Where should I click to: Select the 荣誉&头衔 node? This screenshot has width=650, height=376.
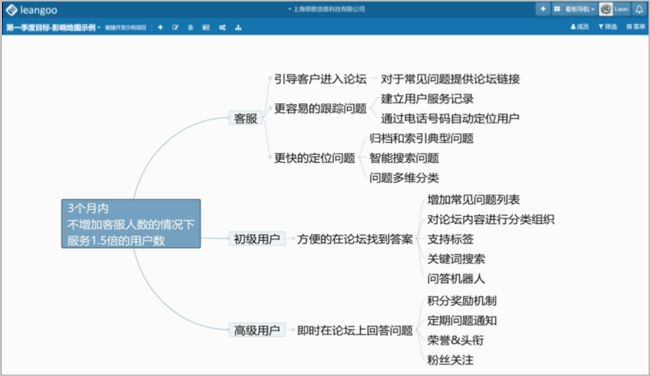click(x=455, y=340)
